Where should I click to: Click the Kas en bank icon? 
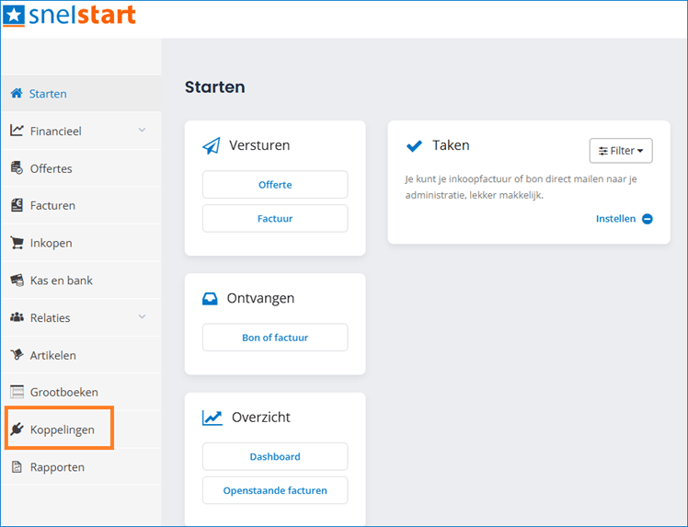(x=16, y=280)
